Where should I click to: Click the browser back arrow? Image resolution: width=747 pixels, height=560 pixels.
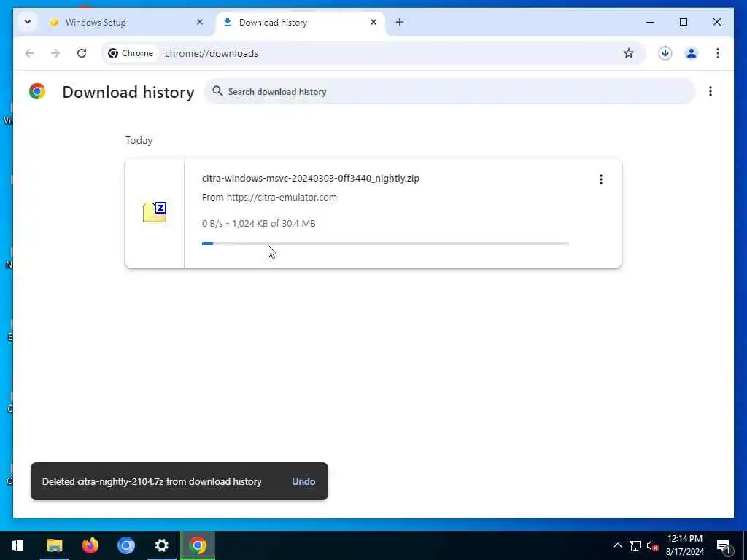tap(29, 53)
